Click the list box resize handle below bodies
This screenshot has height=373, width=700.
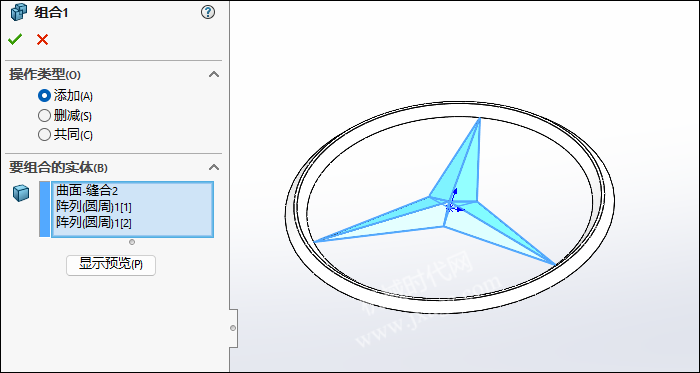[132, 242]
